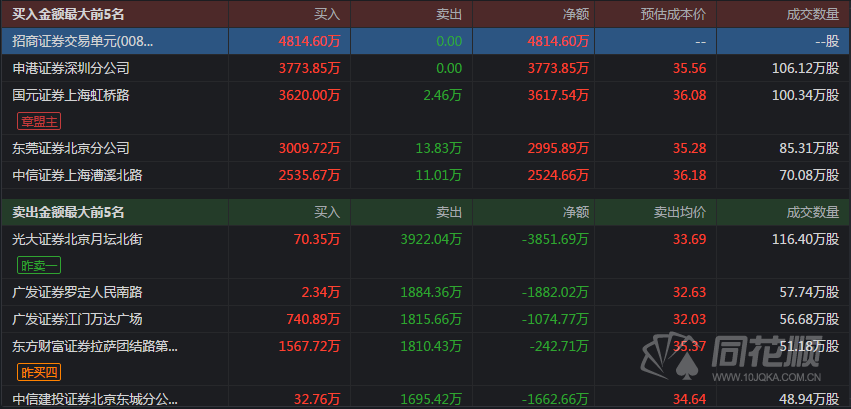Open 申港证券深圳分公司 broker name
The width and height of the screenshot is (851, 409).
[x=71, y=68]
